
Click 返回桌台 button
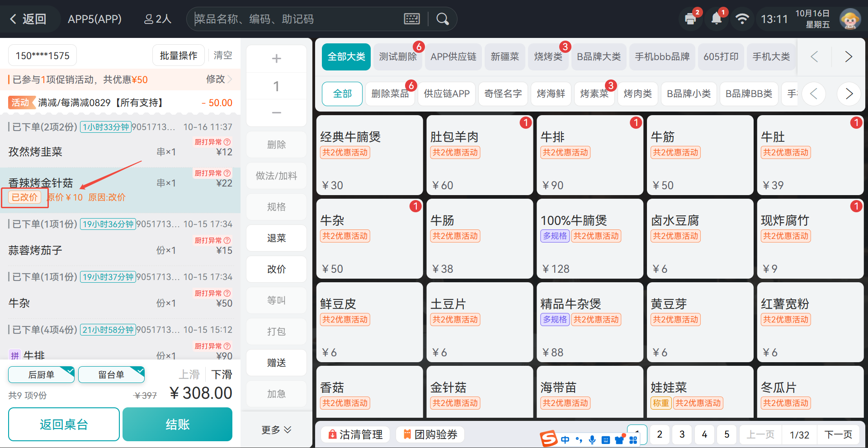64,424
